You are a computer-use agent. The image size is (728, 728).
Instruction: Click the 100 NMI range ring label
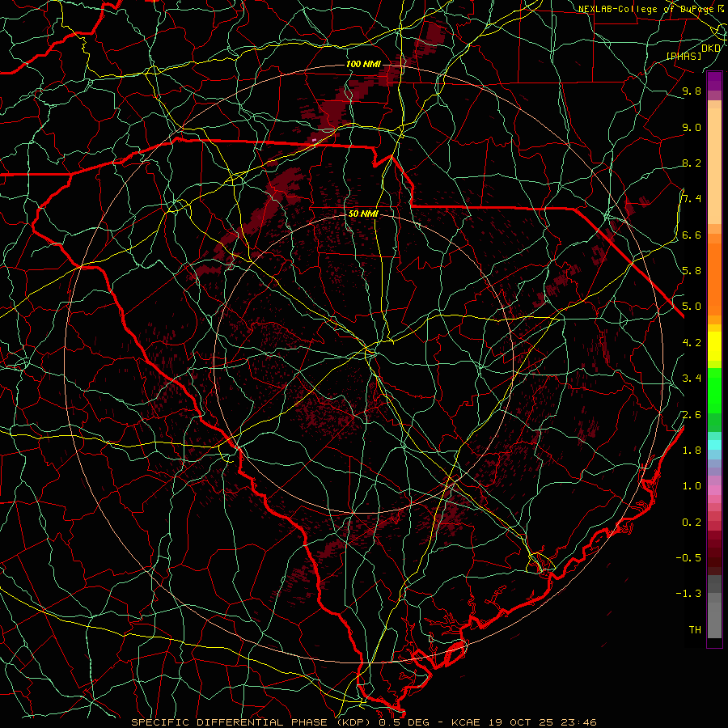click(363, 64)
